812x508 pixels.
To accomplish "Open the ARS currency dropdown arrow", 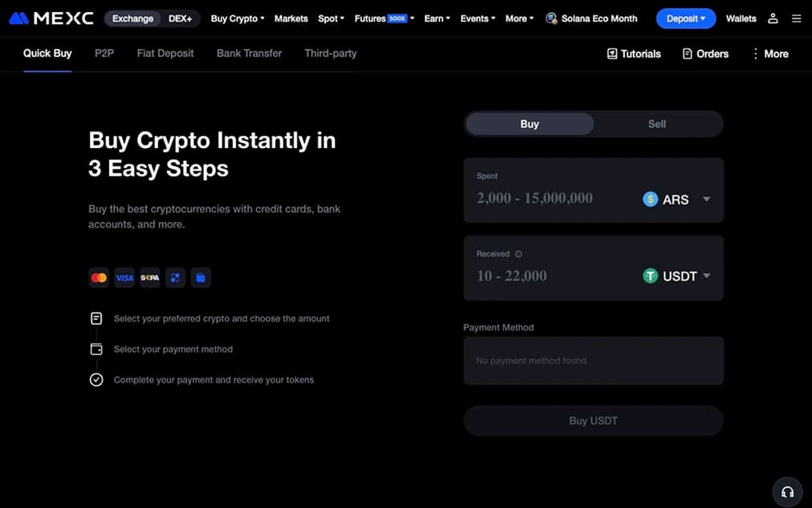I will click(706, 199).
